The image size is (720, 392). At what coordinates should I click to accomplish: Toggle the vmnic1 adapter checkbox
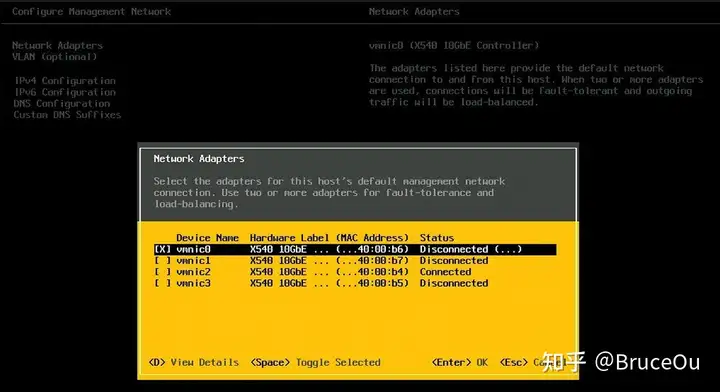[x=163, y=261]
